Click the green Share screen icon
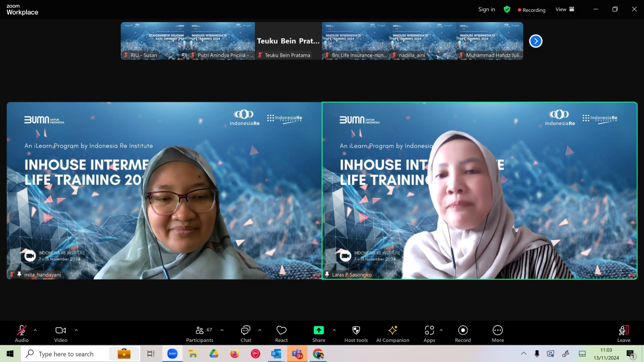This screenshot has height=362, width=644. (x=319, y=330)
